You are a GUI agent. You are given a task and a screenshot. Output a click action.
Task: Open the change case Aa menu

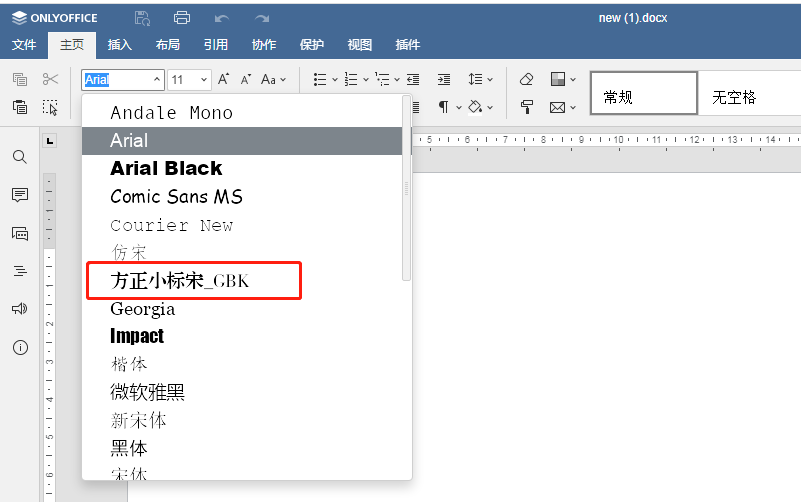pos(269,80)
